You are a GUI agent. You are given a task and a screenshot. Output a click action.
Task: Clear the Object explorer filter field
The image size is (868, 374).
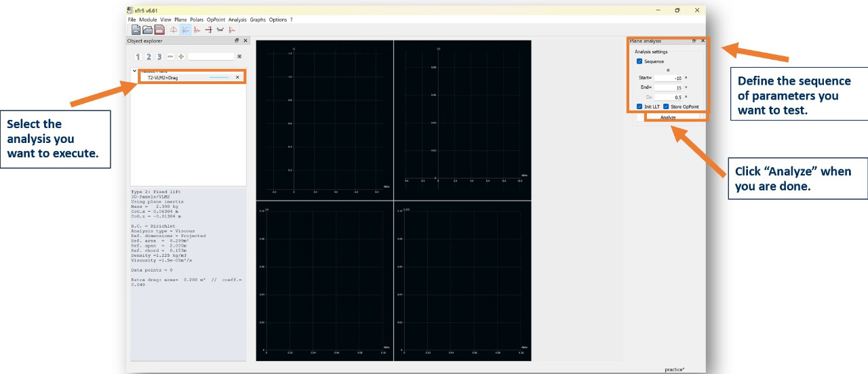click(239, 57)
